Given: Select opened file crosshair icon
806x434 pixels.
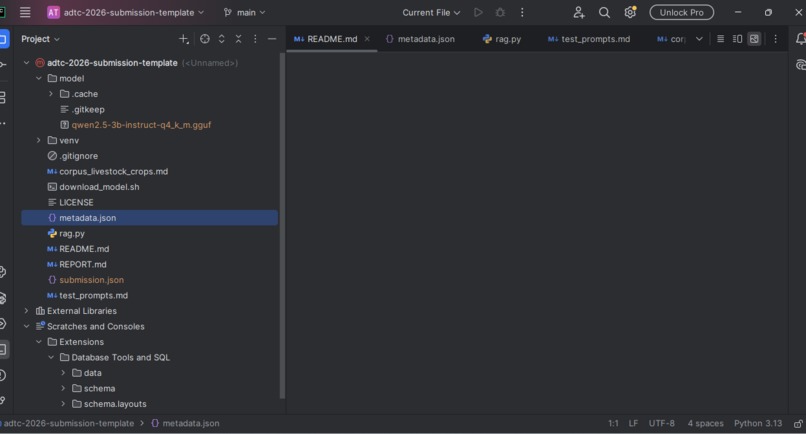Looking at the screenshot, I should tap(205, 39).
